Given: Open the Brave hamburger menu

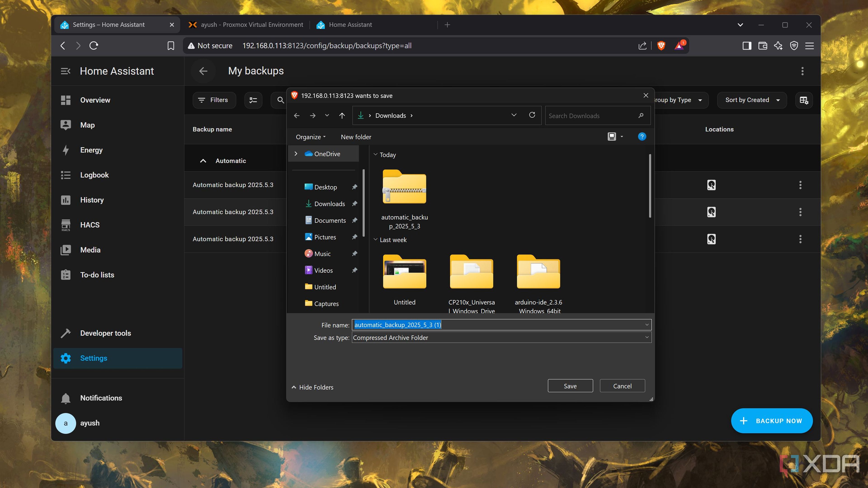Looking at the screenshot, I should click(x=809, y=46).
